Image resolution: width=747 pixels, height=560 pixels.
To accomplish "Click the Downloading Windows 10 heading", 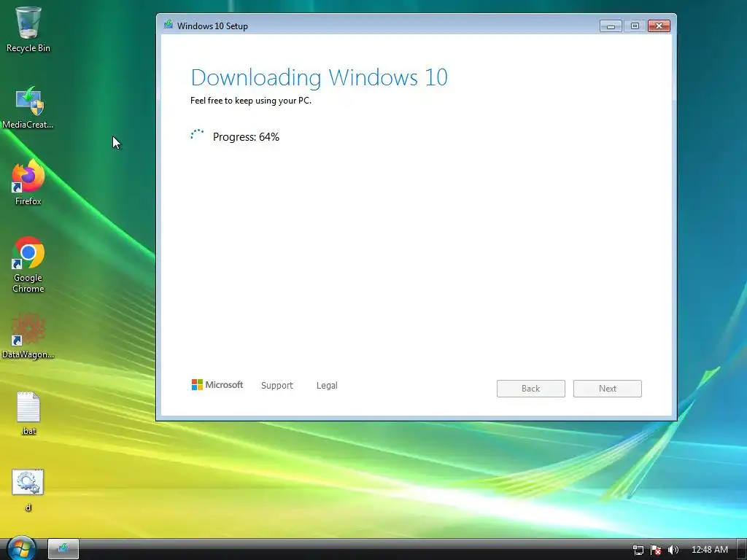I will coord(320,77).
